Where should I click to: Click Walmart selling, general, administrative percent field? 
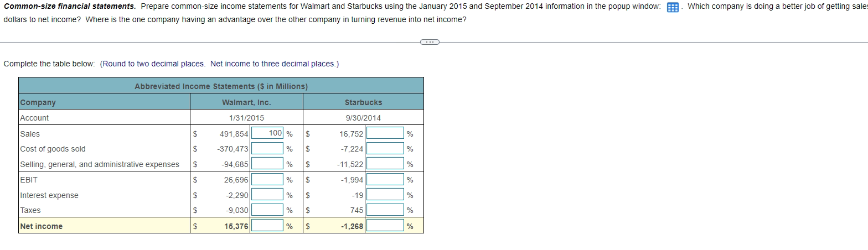click(x=267, y=164)
